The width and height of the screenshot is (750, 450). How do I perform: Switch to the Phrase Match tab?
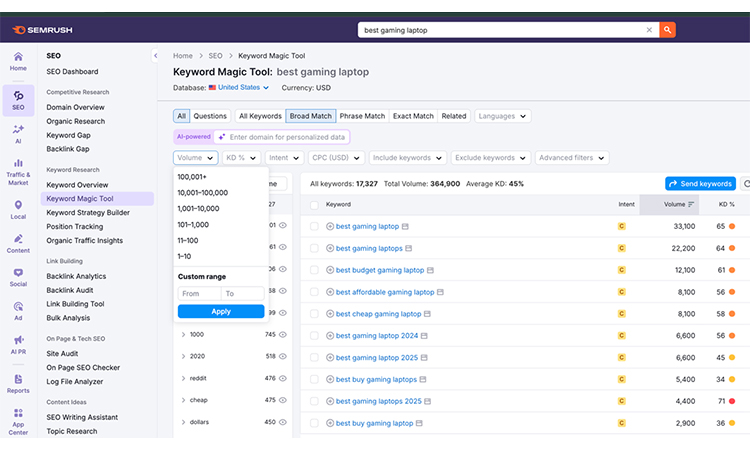[362, 116]
